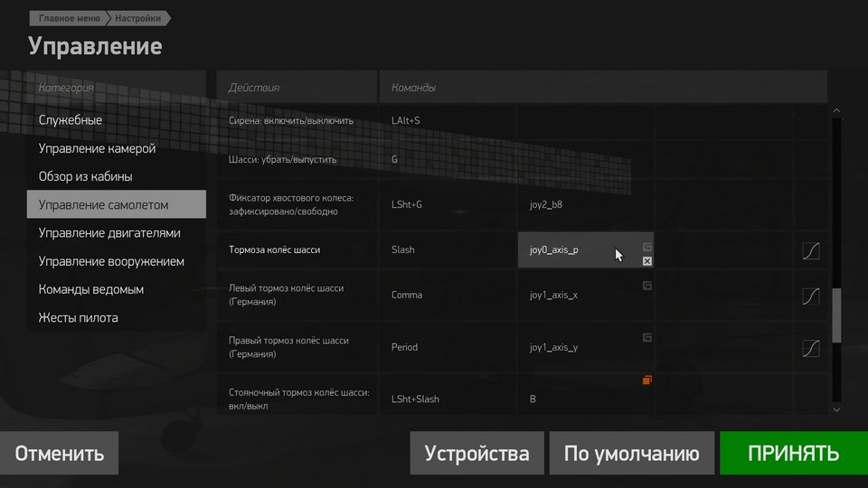Select Служебные category
Image resolution: width=868 pixels, height=488 pixels.
(x=117, y=120)
